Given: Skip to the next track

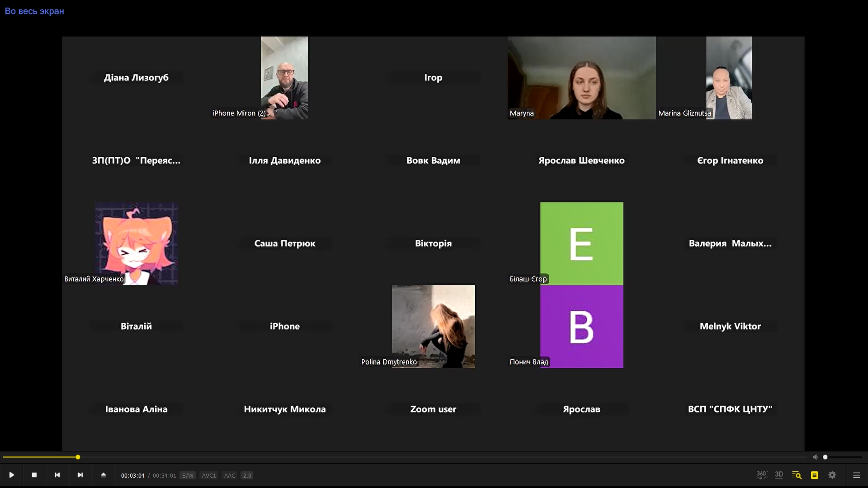Looking at the screenshot, I should click(80, 475).
